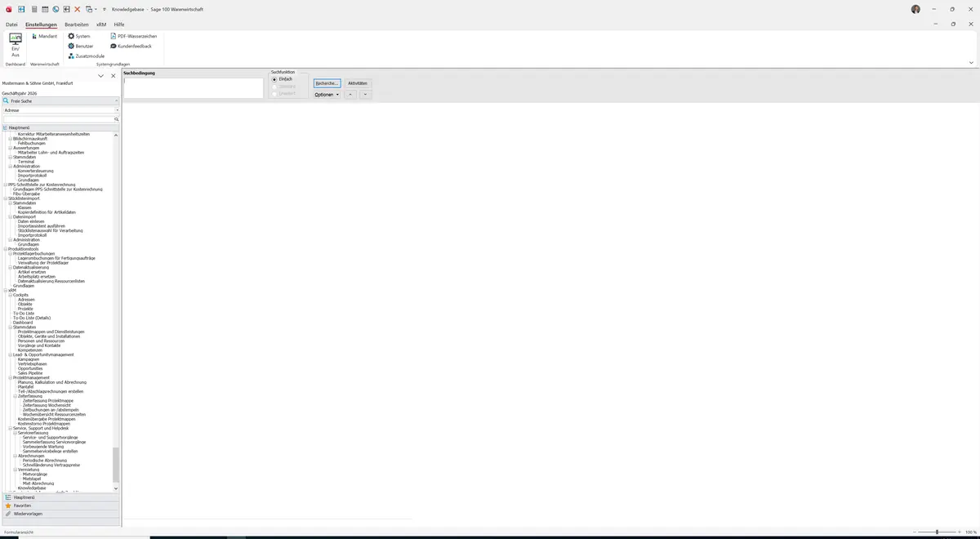
Task: Switch to the Bearbeiten ribbon tab
Action: tap(77, 24)
